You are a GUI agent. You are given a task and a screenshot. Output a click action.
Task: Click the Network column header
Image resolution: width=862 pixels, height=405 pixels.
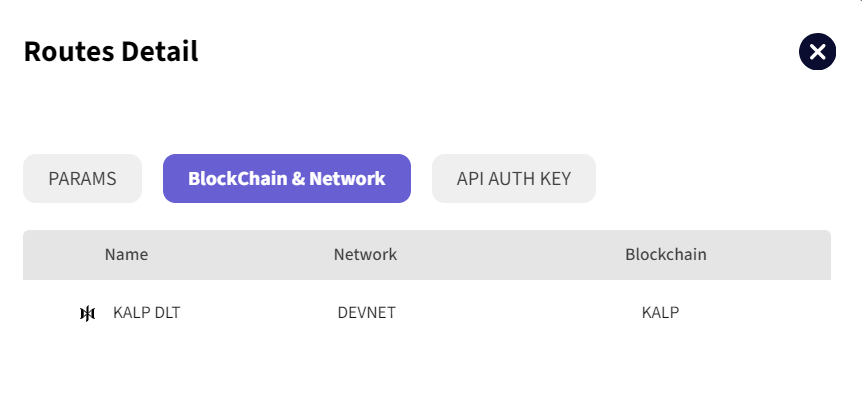[x=365, y=255]
